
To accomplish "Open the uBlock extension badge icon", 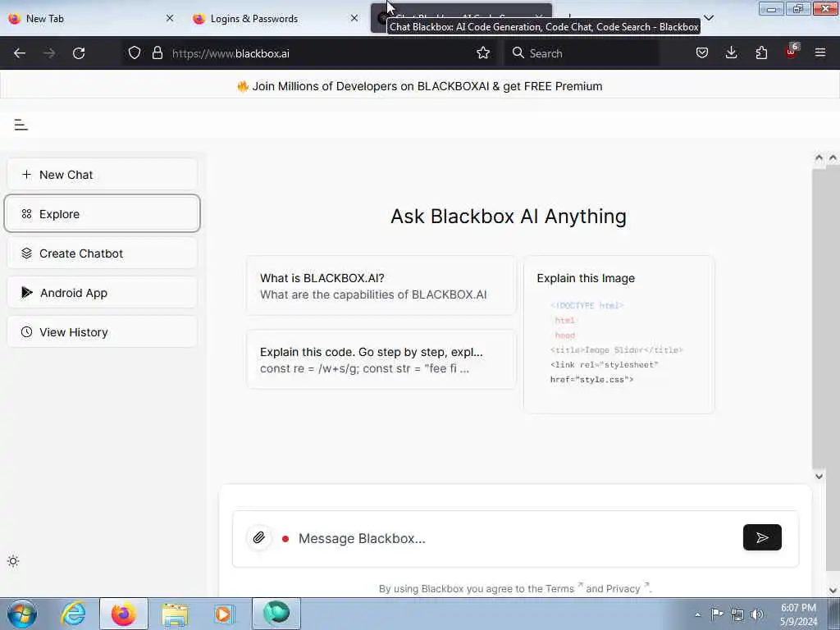I will (792, 52).
